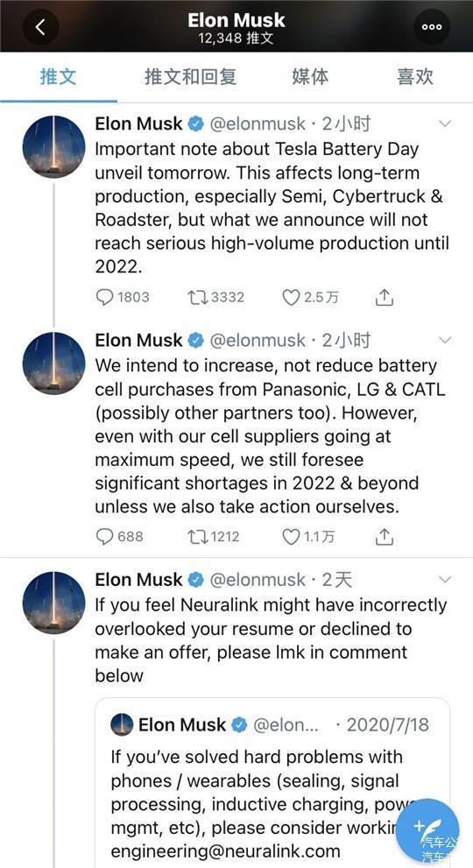This screenshot has width=473, height=868.
Task: Open the rocket avatar on the first tweet
Action: point(53,146)
